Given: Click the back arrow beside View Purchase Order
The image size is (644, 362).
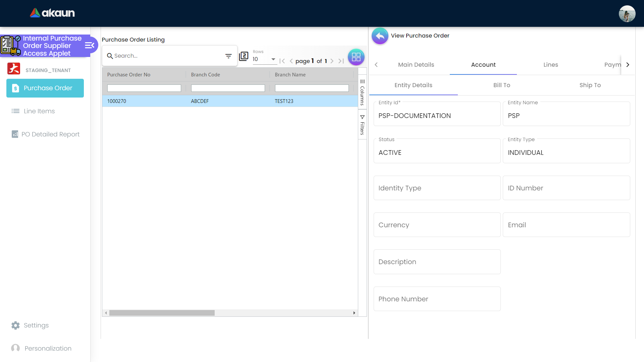Looking at the screenshot, I should pyautogui.click(x=380, y=36).
